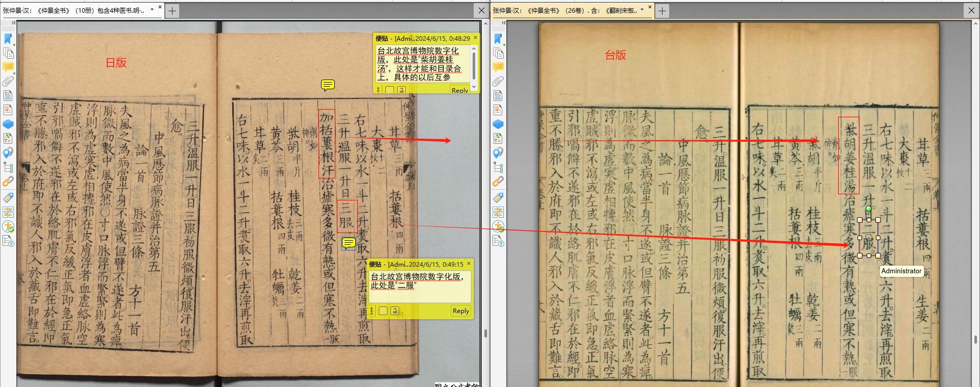Open Tags label icon in left pane
Viewport: 980px width, 387px height.
[x=8, y=197]
